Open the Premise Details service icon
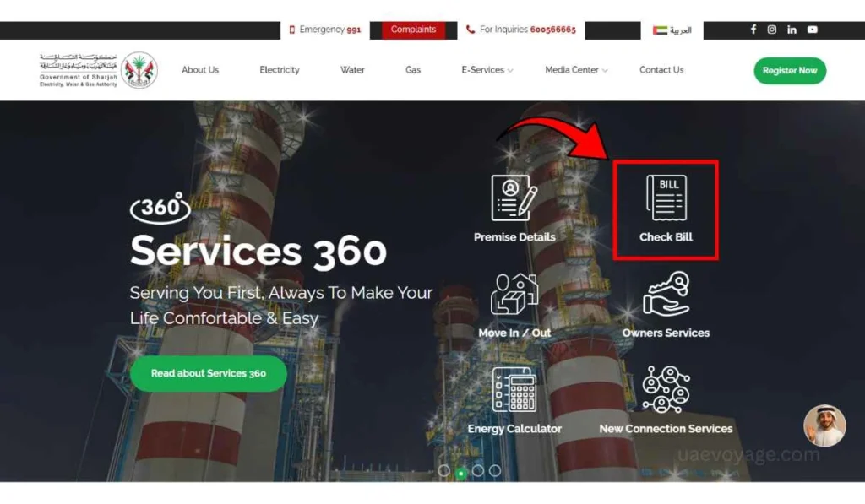The height and width of the screenshot is (504, 865). [514, 198]
